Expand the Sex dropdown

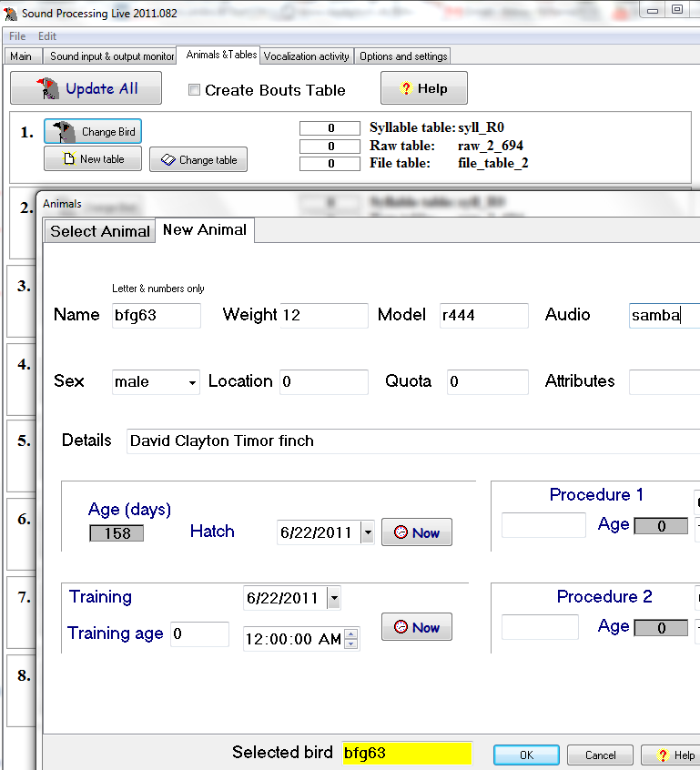[x=192, y=383]
